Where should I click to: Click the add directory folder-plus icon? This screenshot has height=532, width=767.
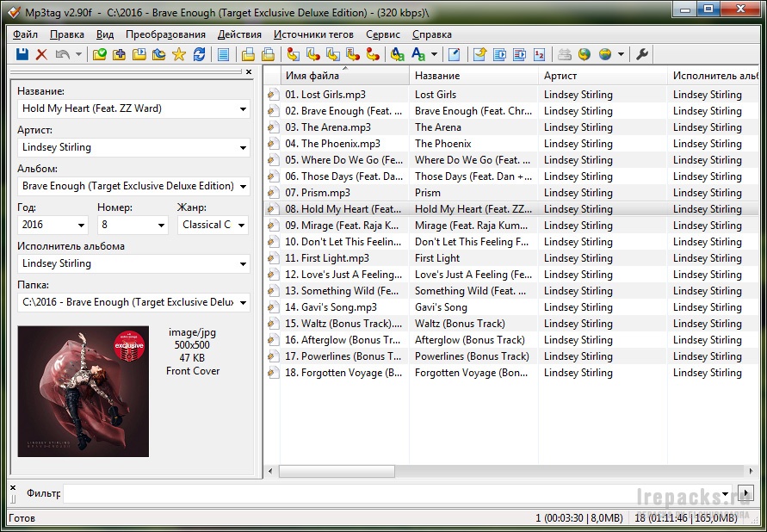pyautogui.click(x=119, y=54)
